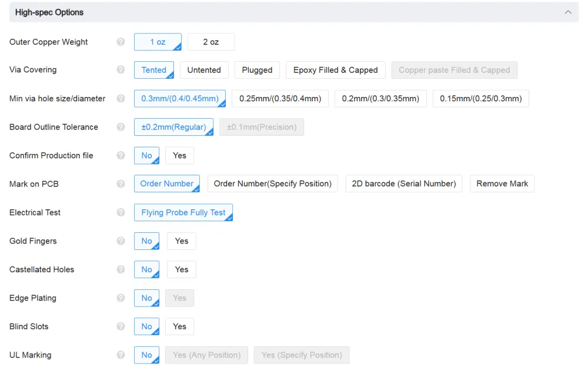588x374 pixels.
Task: Click help icon beside Via Covering
Action: tap(121, 69)
